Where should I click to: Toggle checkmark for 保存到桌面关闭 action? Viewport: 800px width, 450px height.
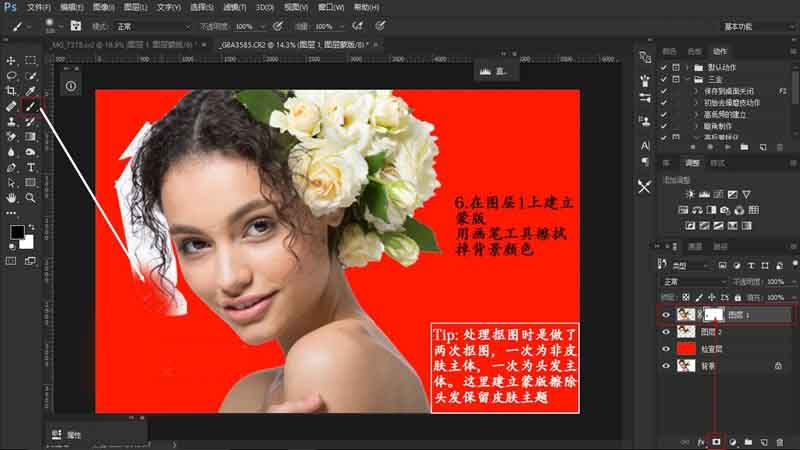point(663,91)
